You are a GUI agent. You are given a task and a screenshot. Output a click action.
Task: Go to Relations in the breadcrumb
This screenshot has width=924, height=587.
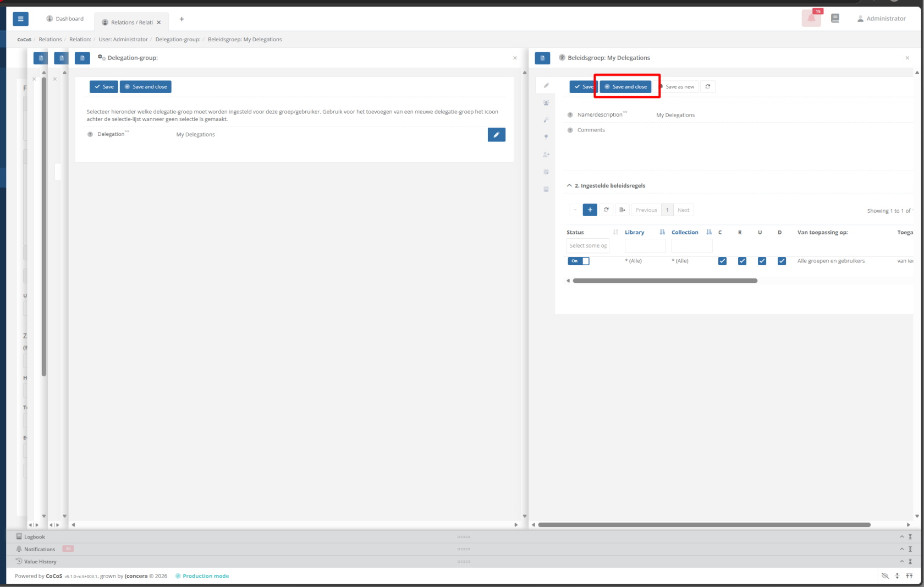coord(50,40)
